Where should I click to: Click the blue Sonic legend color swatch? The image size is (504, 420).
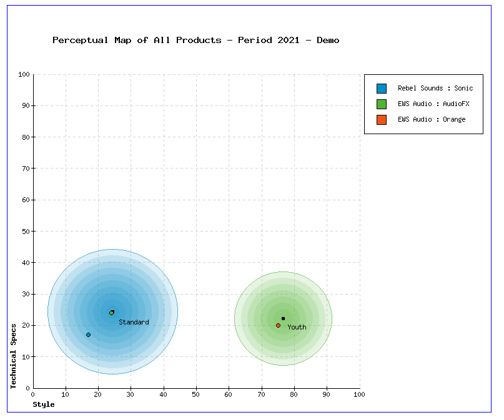tap(382, 89)
